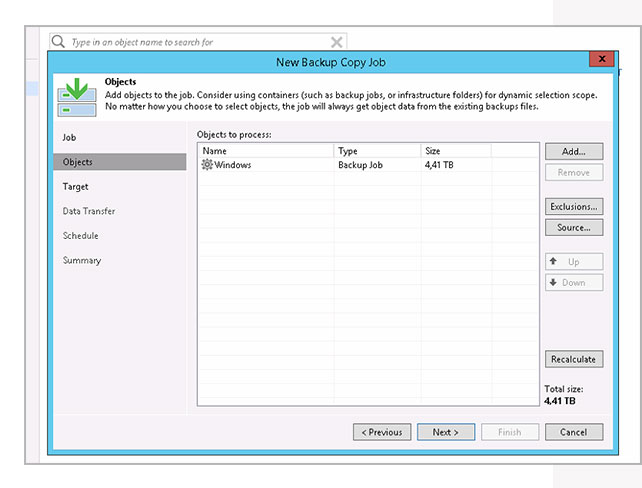Open the Exclusions... dialog
The width and height of the screenshot is (642, 488).
[x=574, y=207]
